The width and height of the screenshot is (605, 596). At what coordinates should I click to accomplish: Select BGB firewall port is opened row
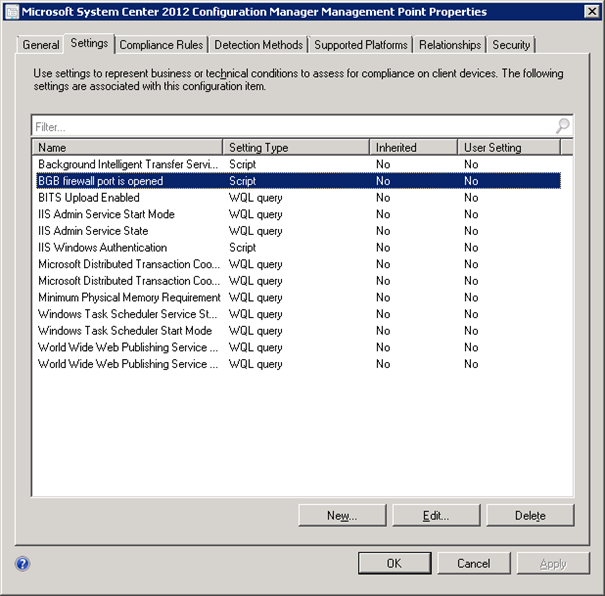[299, 181]
